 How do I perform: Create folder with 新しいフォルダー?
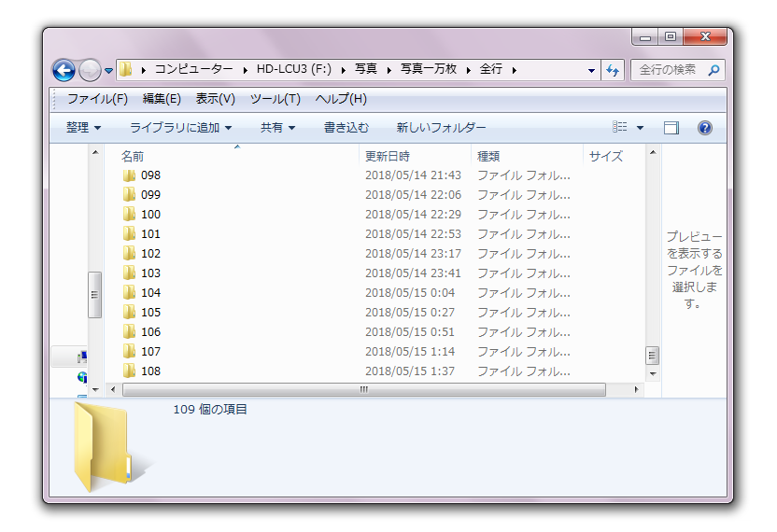coord(441,128)
